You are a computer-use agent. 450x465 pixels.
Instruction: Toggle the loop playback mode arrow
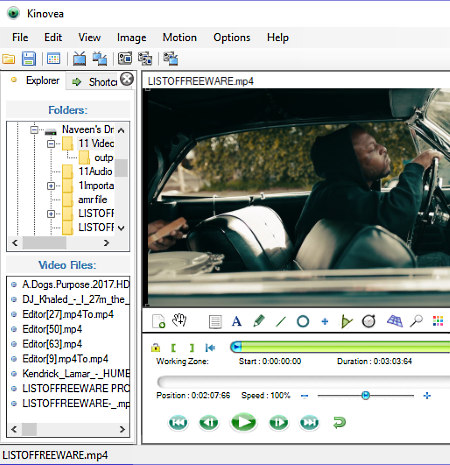coord(339,422)
